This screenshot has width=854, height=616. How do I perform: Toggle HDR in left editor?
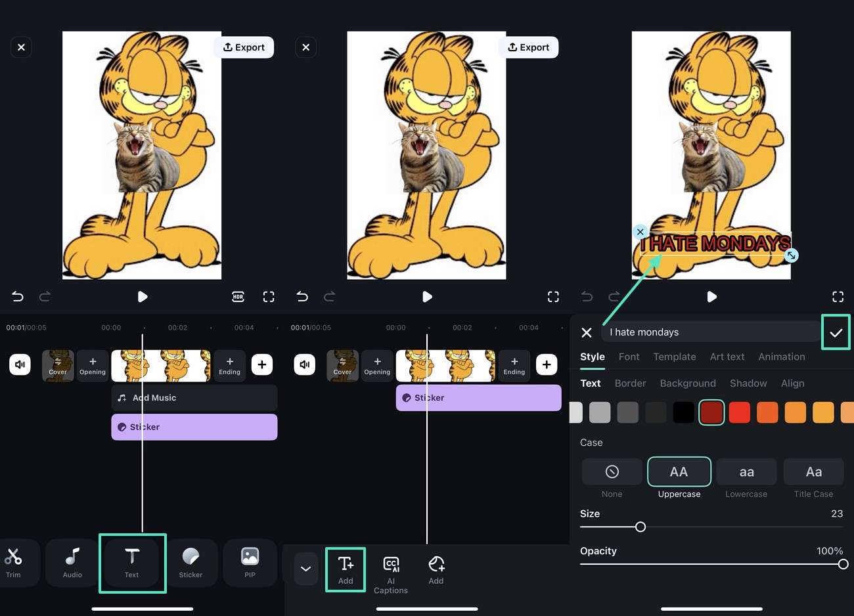pyautogui.click(x=238, y=297)
